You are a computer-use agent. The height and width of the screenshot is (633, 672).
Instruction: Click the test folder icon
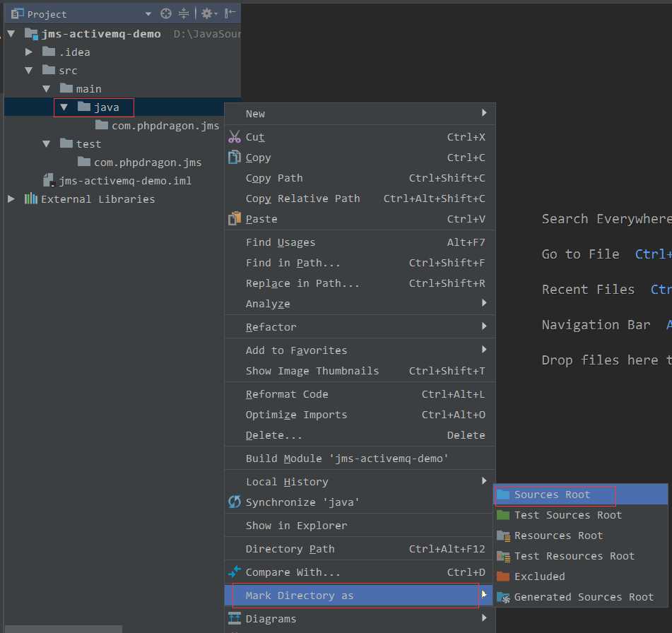[66, 143]
